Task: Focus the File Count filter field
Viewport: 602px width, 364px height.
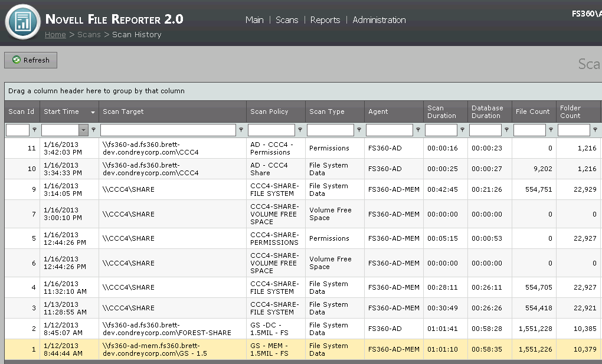Action: coord(529,130)
